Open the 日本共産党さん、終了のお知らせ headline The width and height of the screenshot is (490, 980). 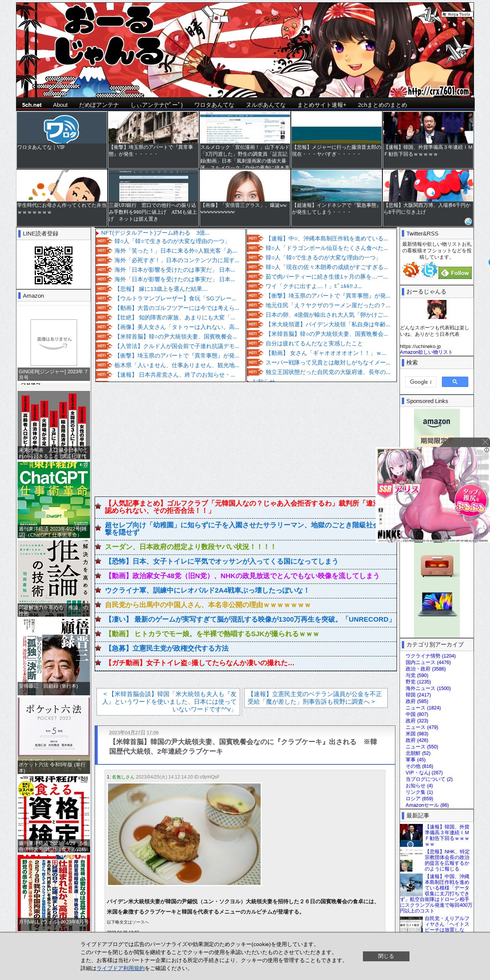(x=175, y=375)
